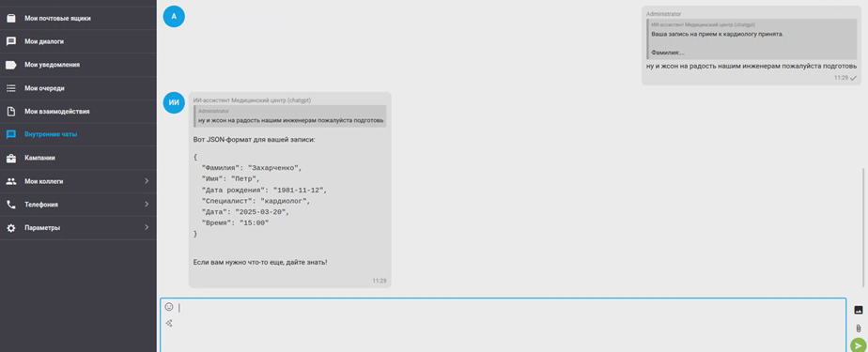Expand the Мои коллеги submenu chevron

click(x=147, y=181)
